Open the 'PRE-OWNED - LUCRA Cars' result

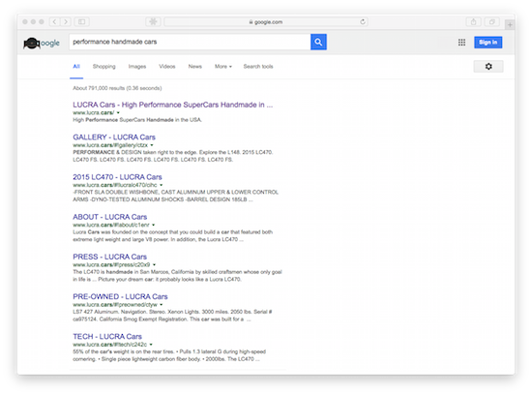pyautogui.click(x=120, y=296)
